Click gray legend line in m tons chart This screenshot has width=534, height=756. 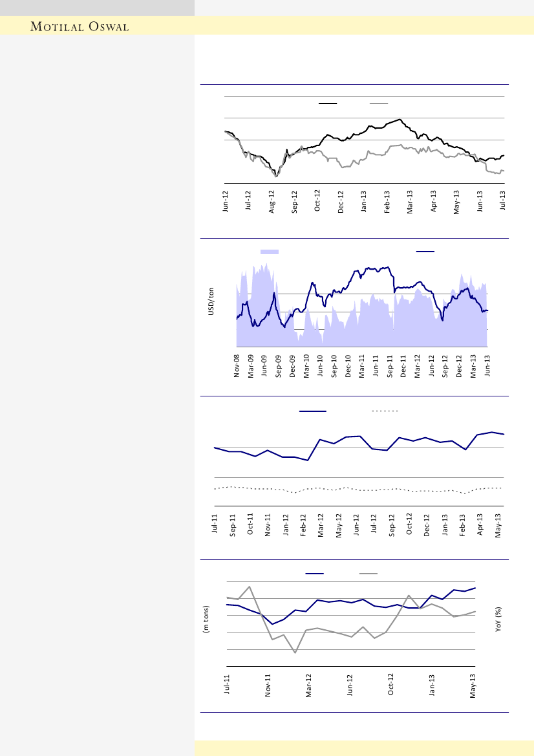click(368, 573)
